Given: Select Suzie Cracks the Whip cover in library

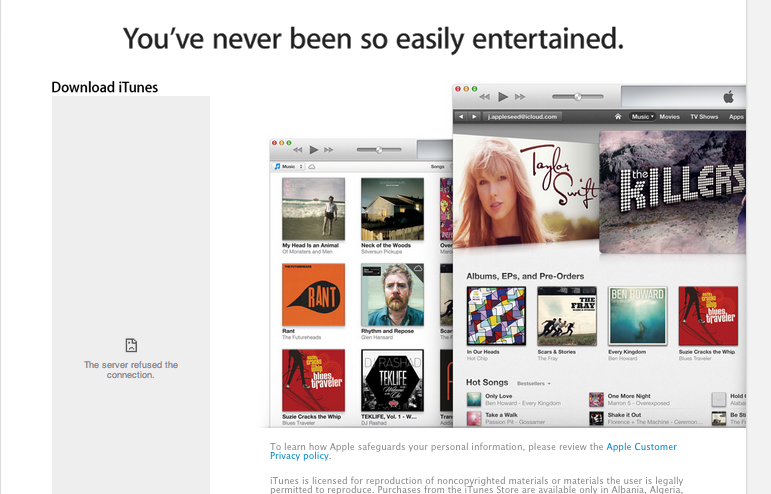Looking at the screenshot, I should [313, 380].
